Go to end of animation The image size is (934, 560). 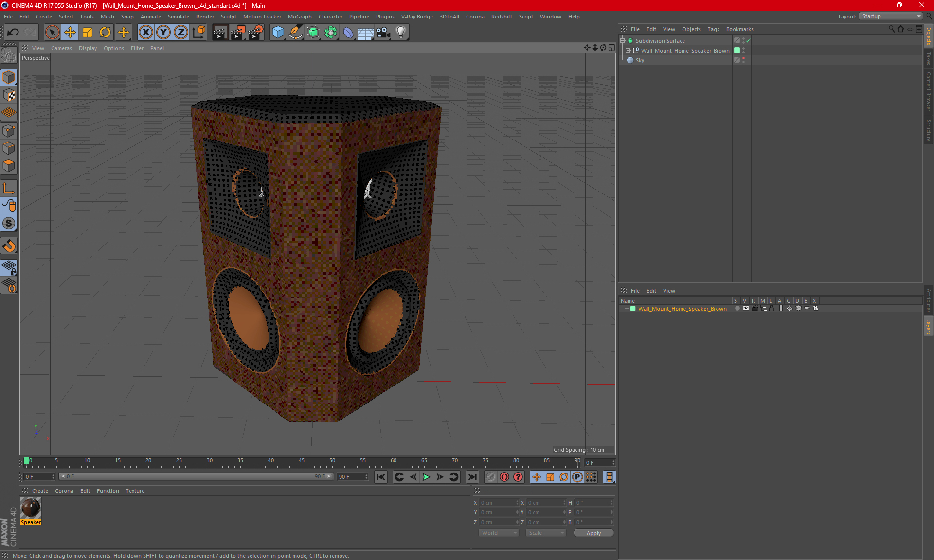[x=472, y=477]
